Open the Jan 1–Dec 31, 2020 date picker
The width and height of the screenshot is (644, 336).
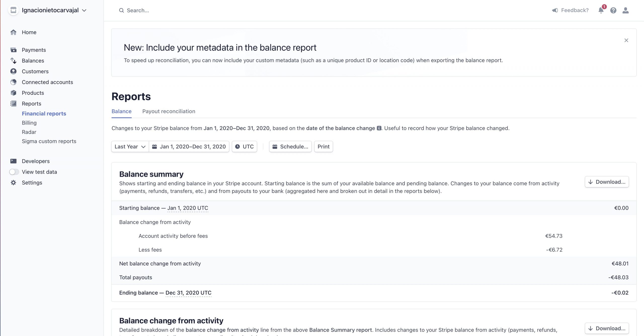189,146
